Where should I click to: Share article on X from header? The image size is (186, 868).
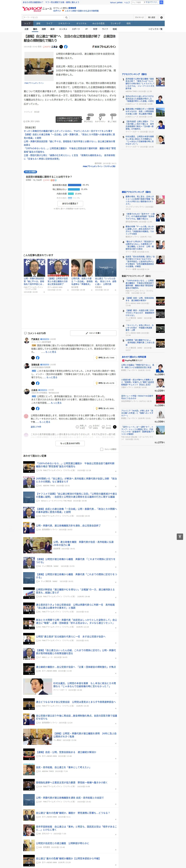click(61, 47)
